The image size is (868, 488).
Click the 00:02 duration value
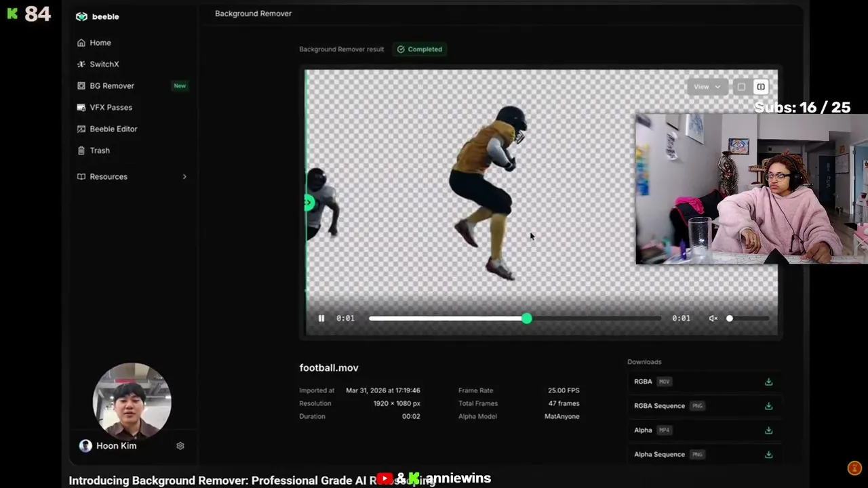pyautogui.click(x=411, y=416)
